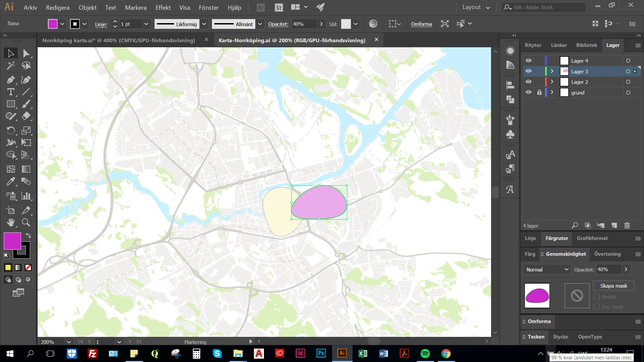644x362 pixels.
Task: Click the Skapa mask button
Action: pyautogui.click(x=613, y=286)
